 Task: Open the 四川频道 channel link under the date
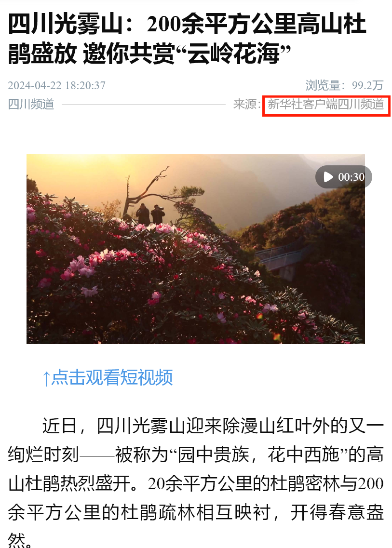(31, 104)
